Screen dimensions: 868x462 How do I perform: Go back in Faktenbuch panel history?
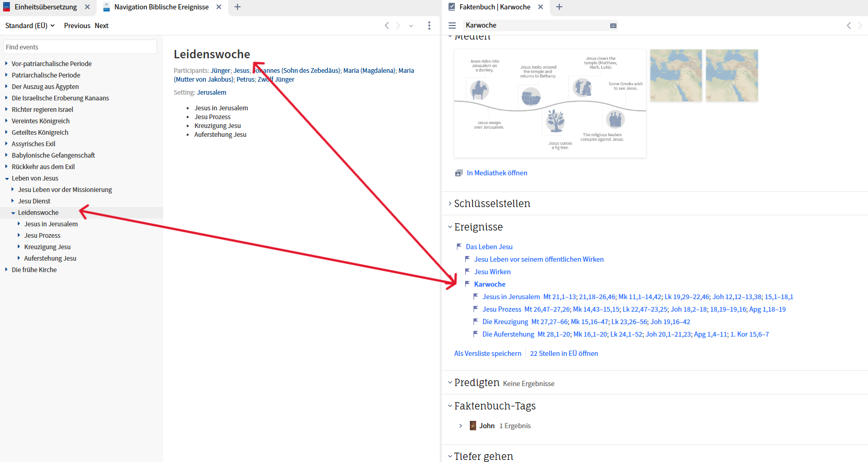click(849, 25)
